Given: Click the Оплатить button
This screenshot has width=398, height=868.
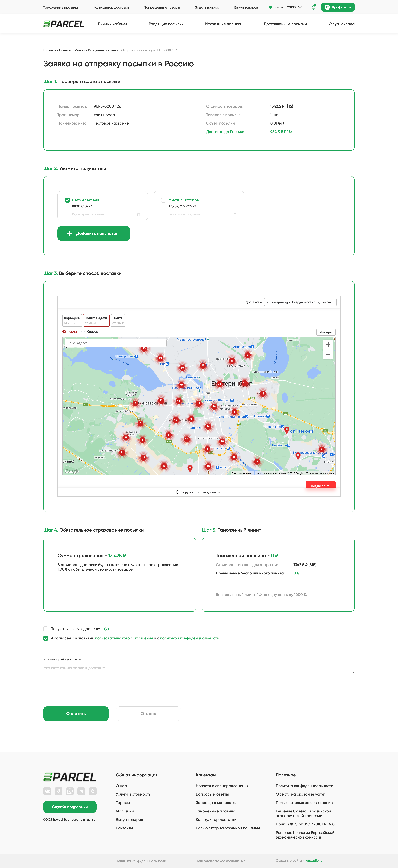Looking at the screenshot, I should click(x=76, y=714).
